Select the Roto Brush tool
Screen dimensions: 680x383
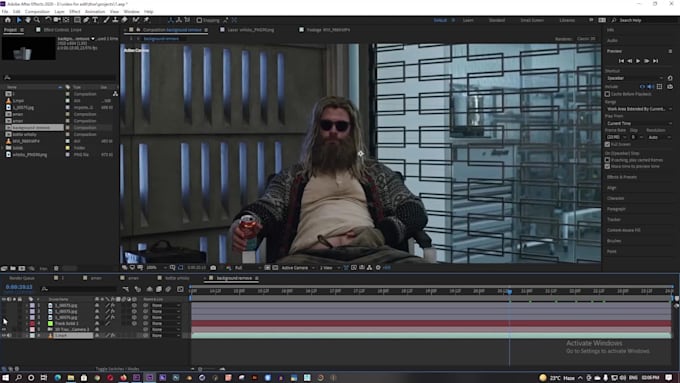136,20
